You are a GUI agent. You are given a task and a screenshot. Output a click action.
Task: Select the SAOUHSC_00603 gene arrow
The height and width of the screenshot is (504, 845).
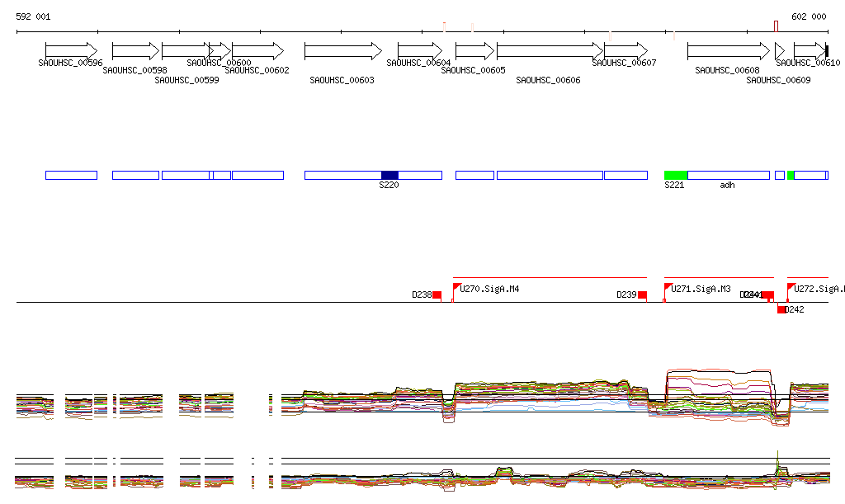[343, 51]
